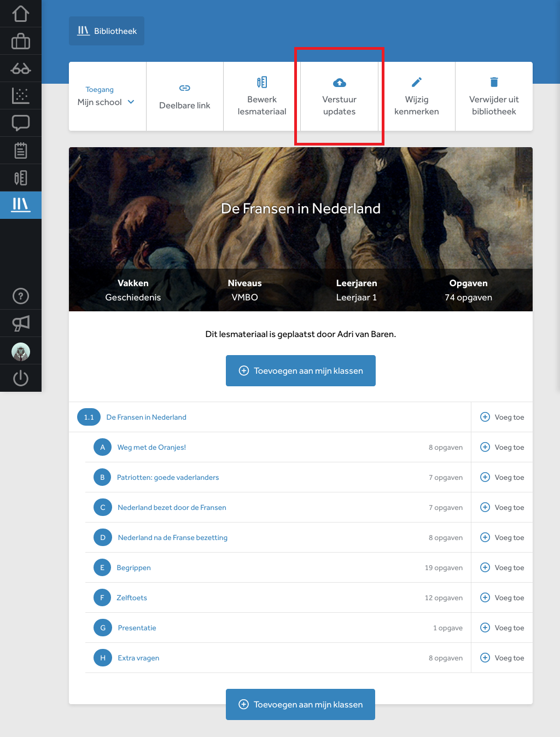This screenshot has height=737, width=560.
Task: Open the speech bubble icon in sidebar
Action: pyautogui.click(x=21, y=123)
